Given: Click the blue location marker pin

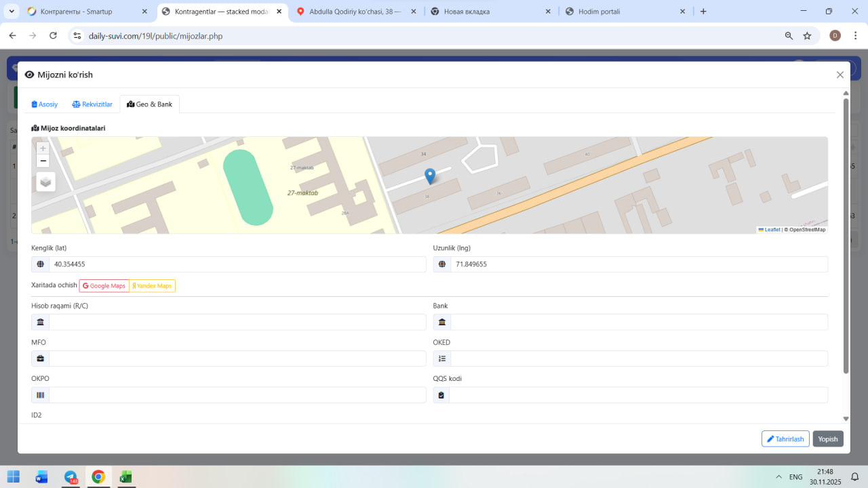Looking at the screenshot, I should [430, 176].
